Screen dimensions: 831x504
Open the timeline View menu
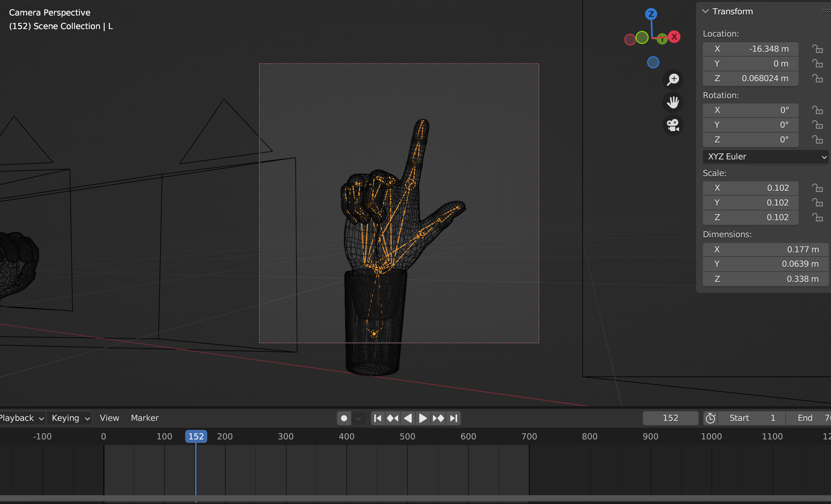109,418
